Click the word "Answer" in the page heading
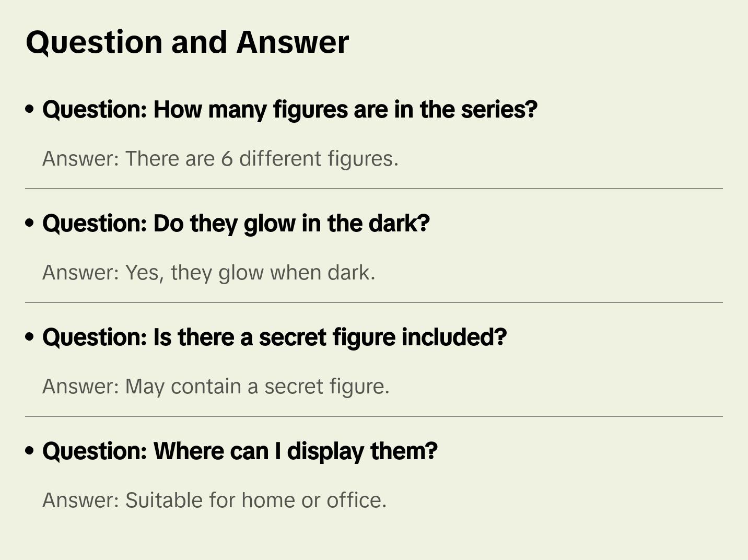 tap(292, 42)
